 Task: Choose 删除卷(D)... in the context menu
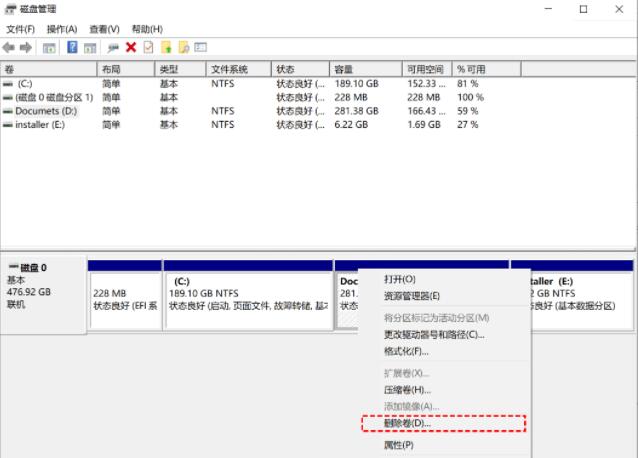coord(407,424)
